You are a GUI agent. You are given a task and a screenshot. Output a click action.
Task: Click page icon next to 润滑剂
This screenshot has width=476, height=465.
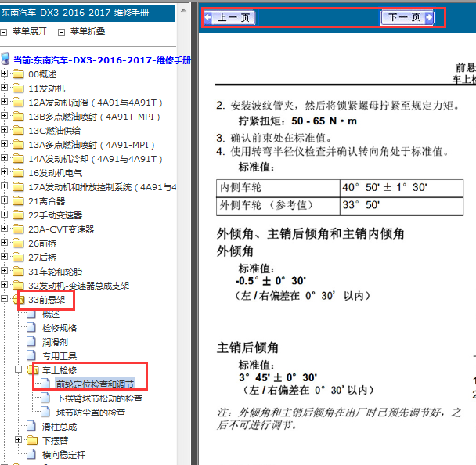31,341
